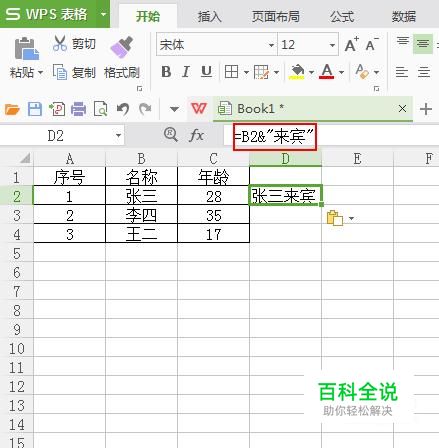Select cell D2 containing 张三来宾
Screen dimensions: 439x448
click(x=285, y=196)
